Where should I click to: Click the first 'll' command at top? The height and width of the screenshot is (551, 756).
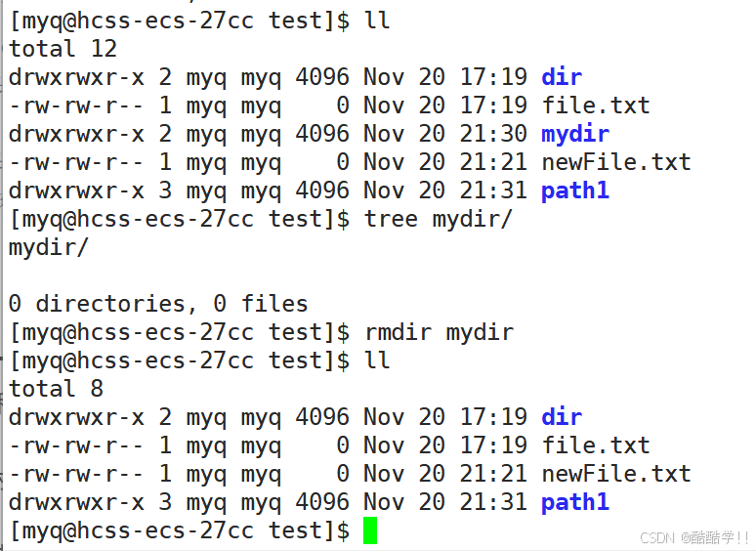[377, 21]
